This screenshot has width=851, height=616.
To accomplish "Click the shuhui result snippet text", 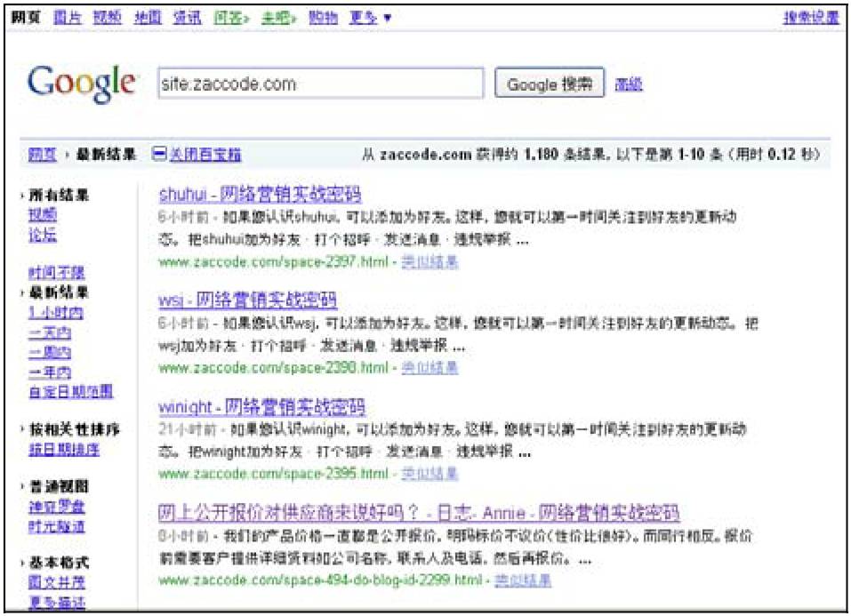I will [447, 228].
